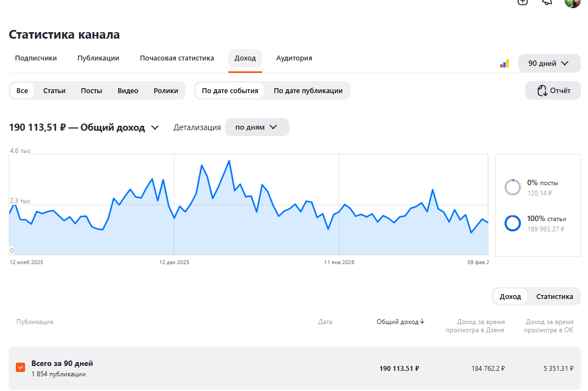Select the Все content filter

point(22,91)
